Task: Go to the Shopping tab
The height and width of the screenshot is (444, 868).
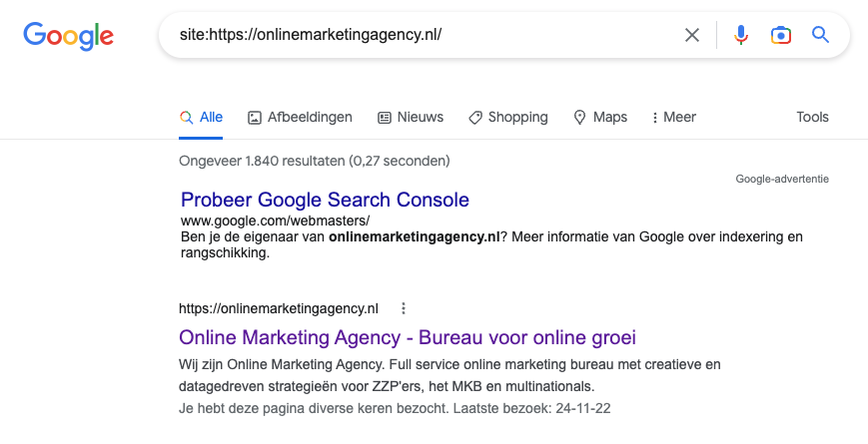Action: coord(507,117)
